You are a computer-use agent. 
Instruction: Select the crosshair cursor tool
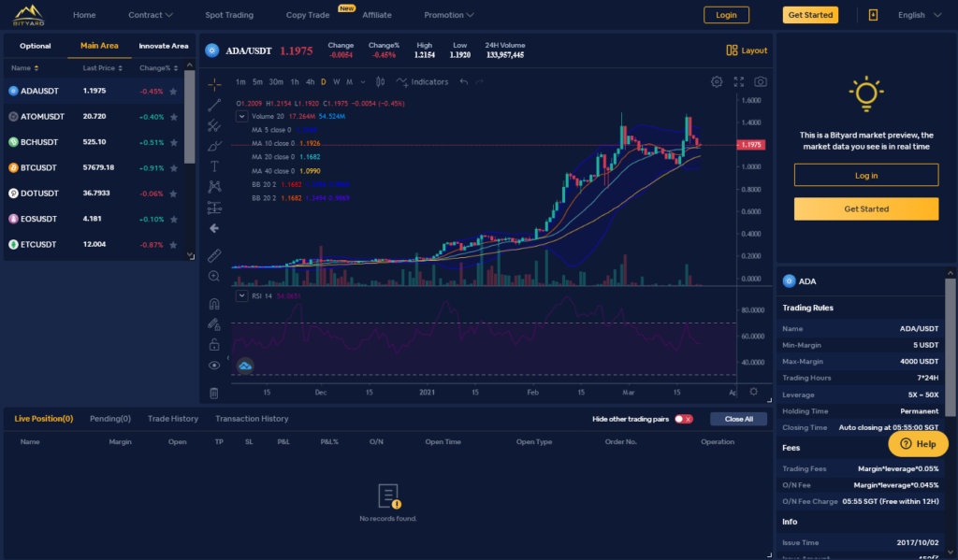click(214, 84)
